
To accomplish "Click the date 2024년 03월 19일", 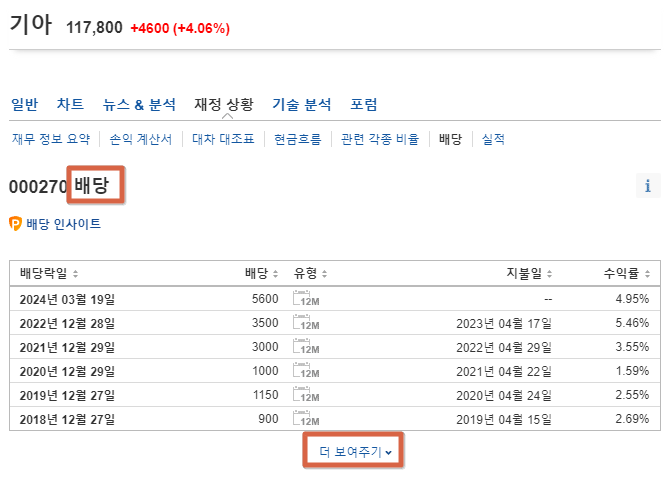I will (x=67, y=299).
